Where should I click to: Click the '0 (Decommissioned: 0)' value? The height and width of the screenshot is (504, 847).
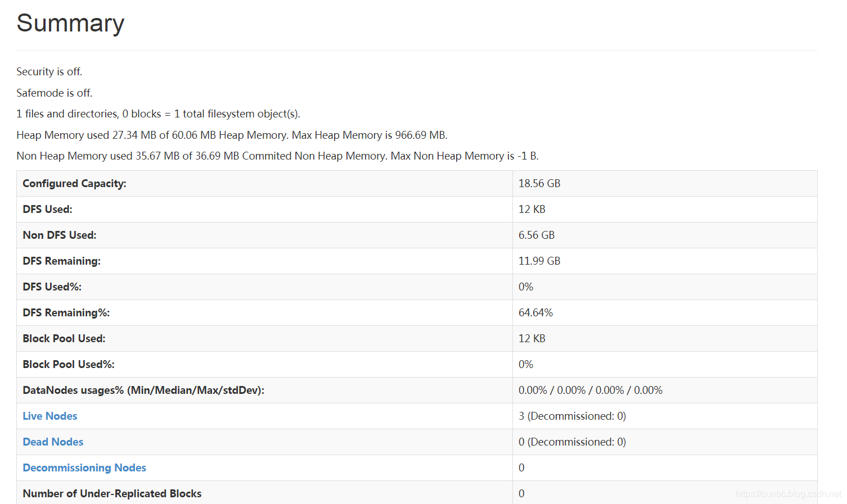573,442
